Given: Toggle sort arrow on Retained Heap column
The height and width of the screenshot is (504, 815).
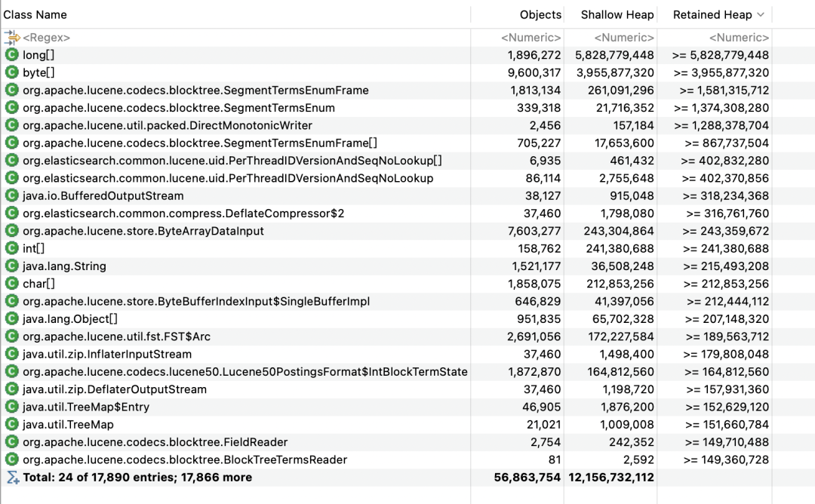Looking at the screenshot, I should click(x=761, y=15).
